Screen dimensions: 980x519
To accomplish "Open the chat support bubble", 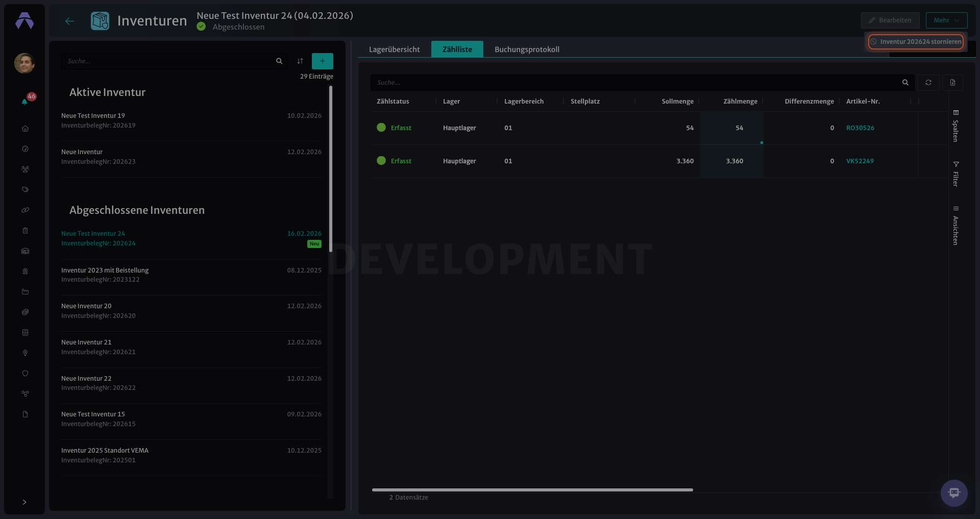I will 954,493.
